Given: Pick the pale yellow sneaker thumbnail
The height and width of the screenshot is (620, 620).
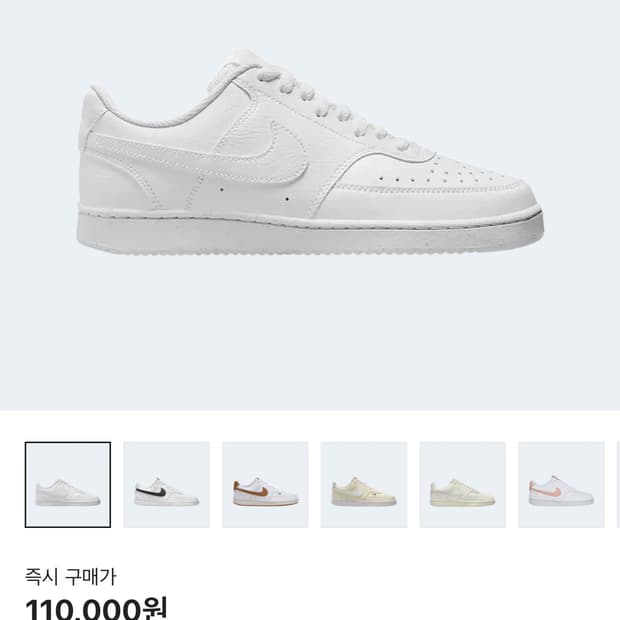Looking at the screenshot, I should point(364,485).
